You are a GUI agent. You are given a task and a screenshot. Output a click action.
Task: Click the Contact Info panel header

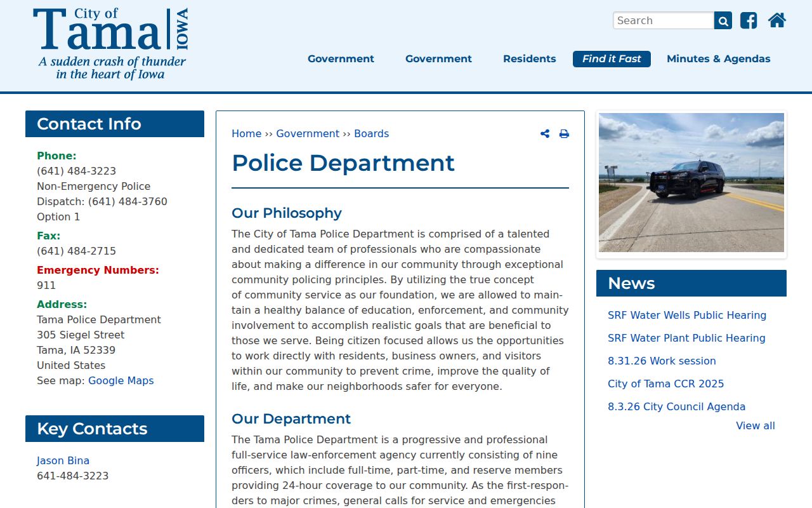click(115, 124)
